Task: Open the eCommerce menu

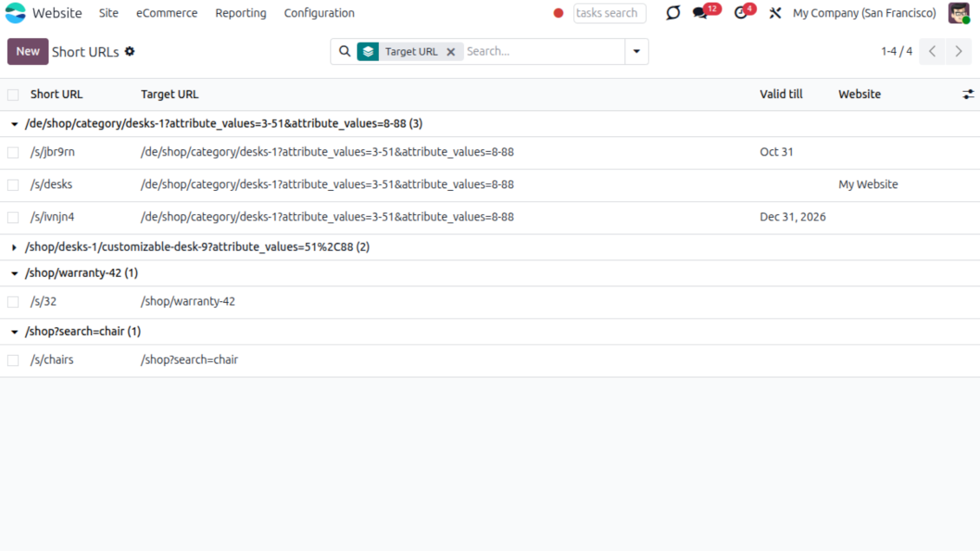Action: pos(167,13)
